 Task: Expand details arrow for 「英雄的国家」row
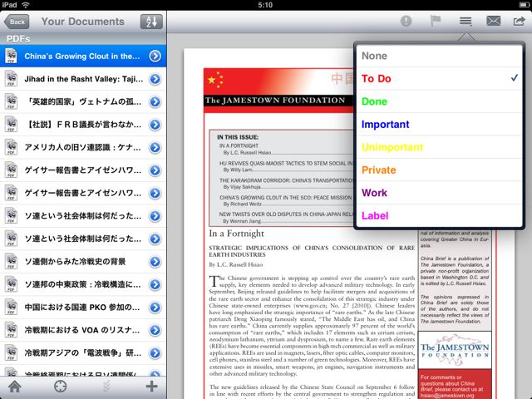[x=155, y=101]
